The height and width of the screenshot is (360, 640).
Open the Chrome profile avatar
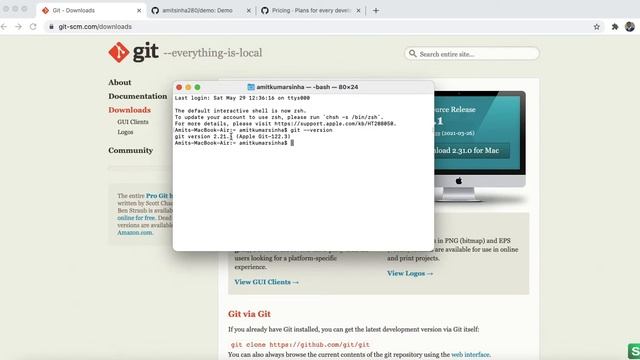click(630, 27)
